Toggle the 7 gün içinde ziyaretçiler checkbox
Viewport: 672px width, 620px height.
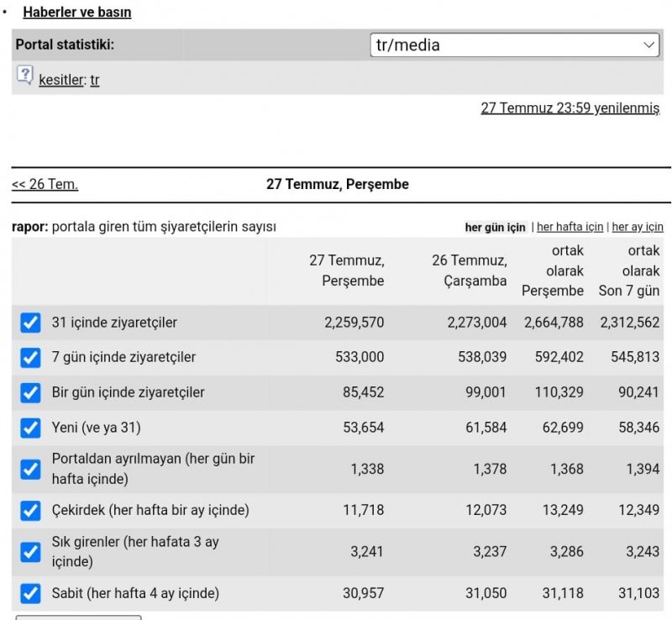tap(30, 358)
